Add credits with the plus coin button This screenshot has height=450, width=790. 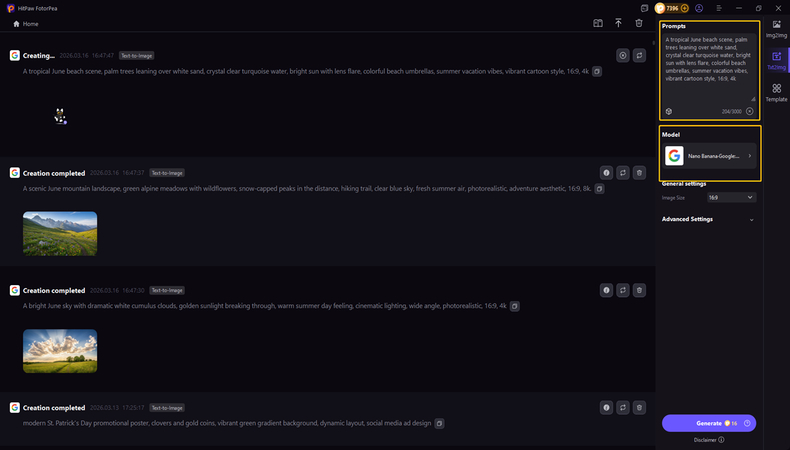coord(685,8)
